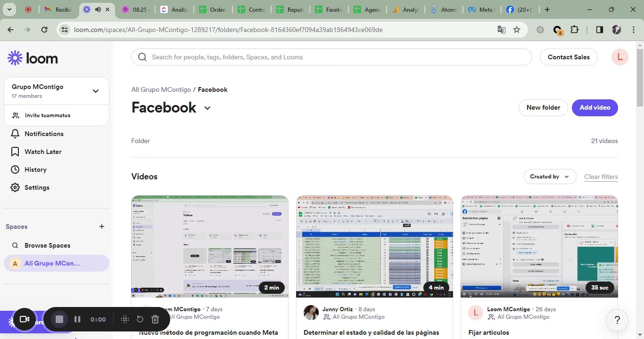The width and height of the screenshot is (644, 339).
Task: Open the 35 sec video thumbnail
Action: click(x=539, y=246)
